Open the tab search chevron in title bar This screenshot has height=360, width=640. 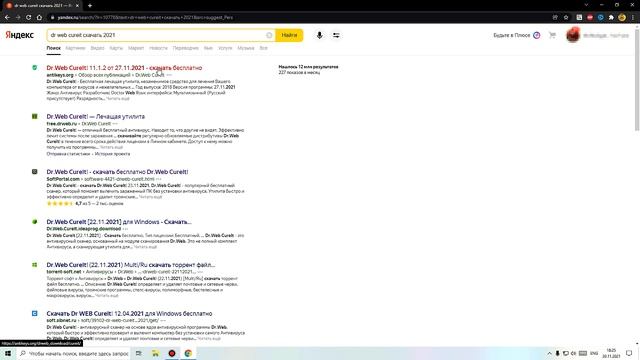coord(586,5)
